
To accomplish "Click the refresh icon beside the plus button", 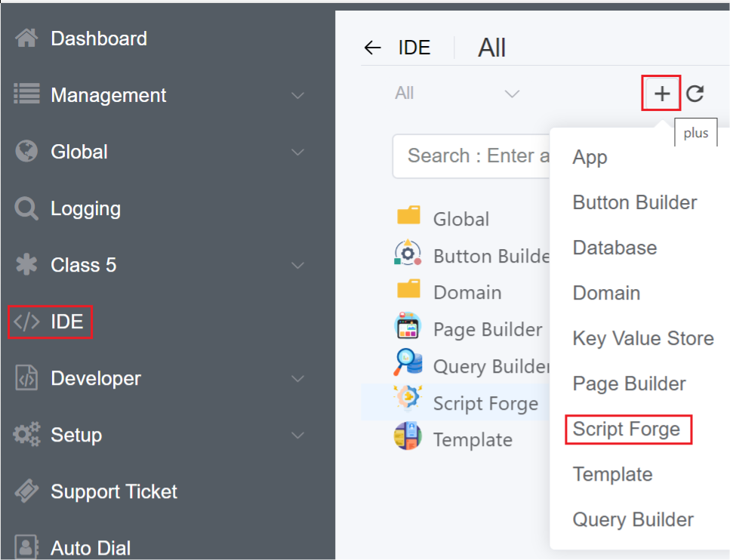I will point(695,94).
